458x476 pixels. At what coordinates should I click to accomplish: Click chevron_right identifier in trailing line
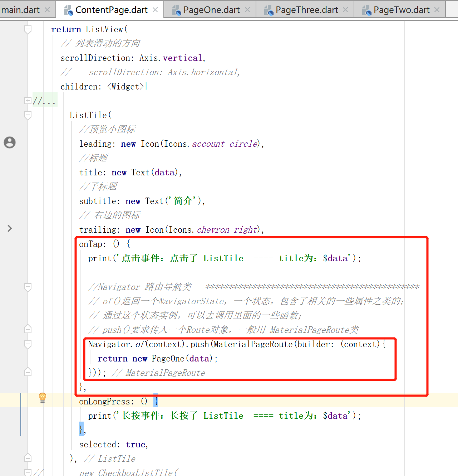[227, 230]
